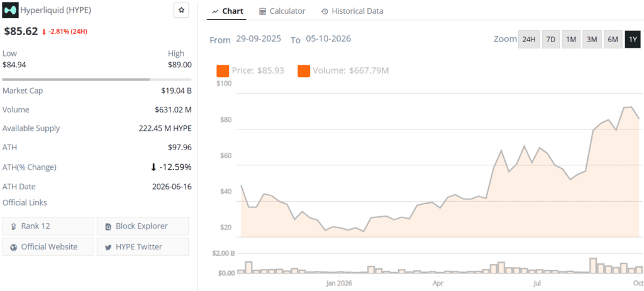The height and width of the screenshot is (291, 644).
Task: Click the Jan 2026 axis label
Action: (339, 283)
